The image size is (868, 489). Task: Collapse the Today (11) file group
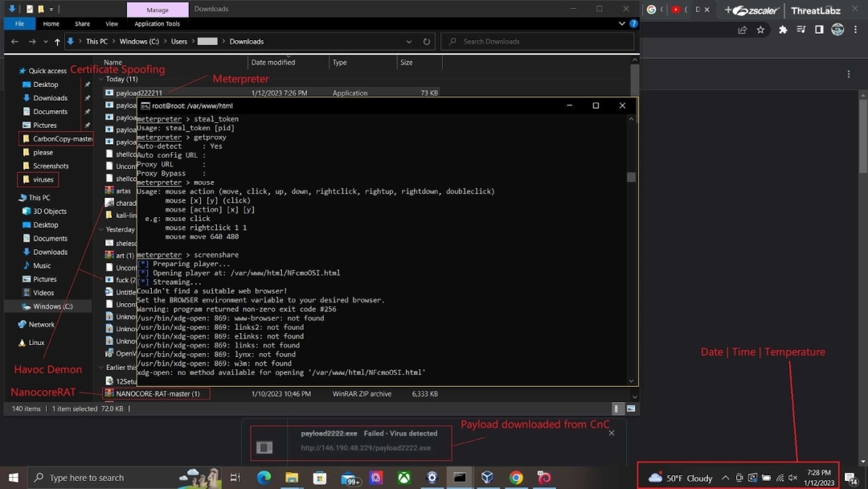tap(101, 80)
